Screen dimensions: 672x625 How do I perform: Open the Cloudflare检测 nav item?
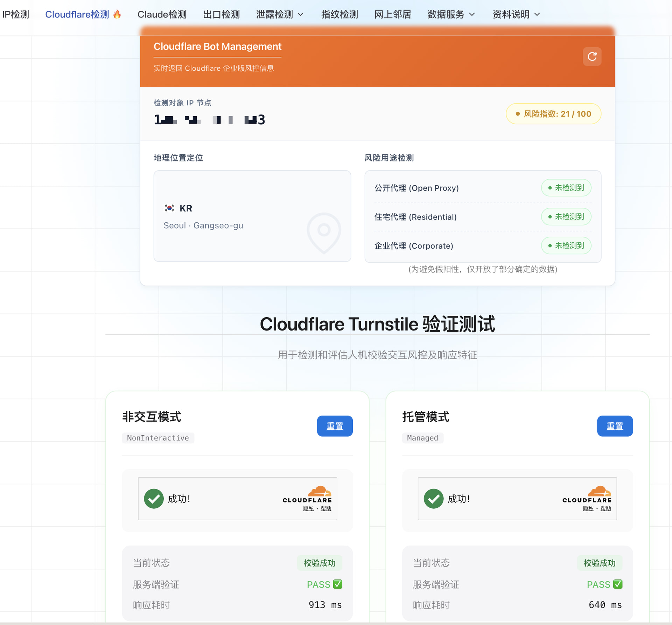coord(77,14)
